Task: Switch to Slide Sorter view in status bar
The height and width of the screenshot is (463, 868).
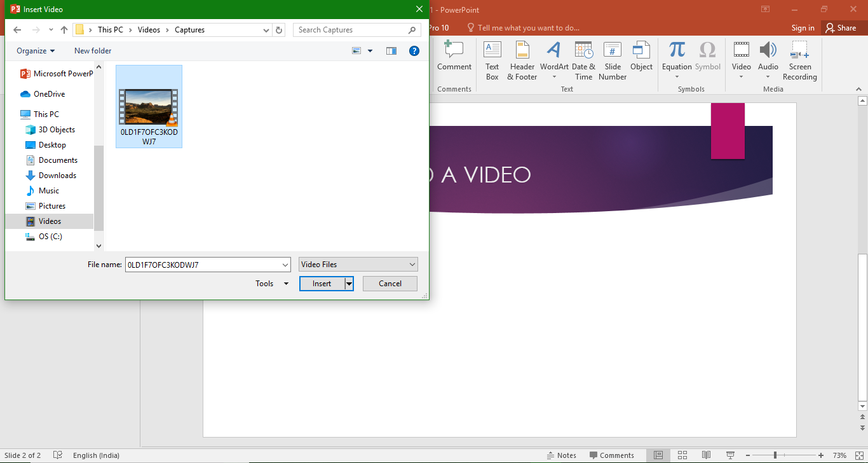Action: (682, 455)
